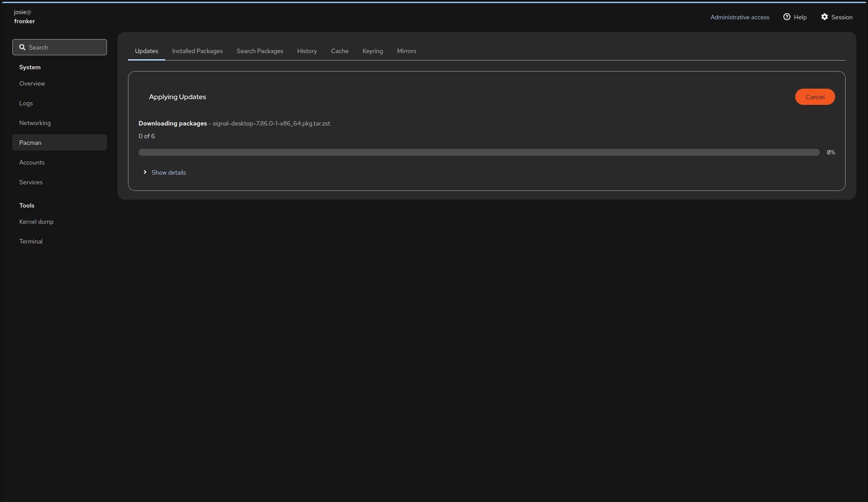Viewport: 868px width, 502px height.
Task: Cancel the update in progress
Action: click(x=815, y=97)
